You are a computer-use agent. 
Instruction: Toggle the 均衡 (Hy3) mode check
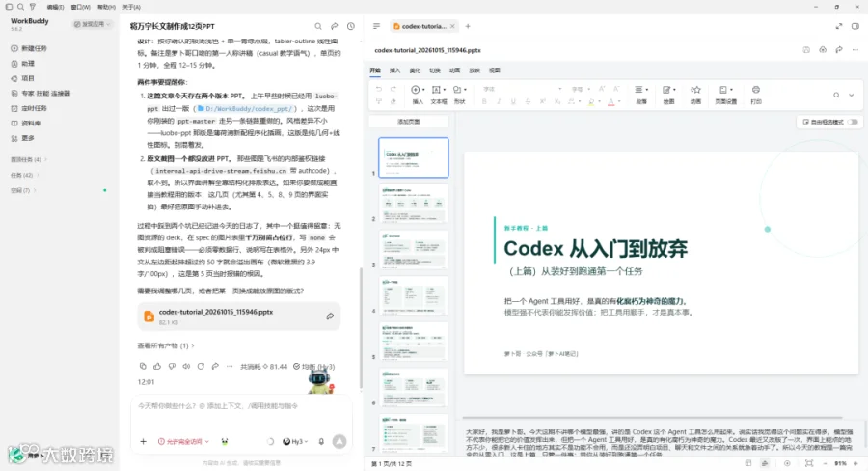[313, 366]
